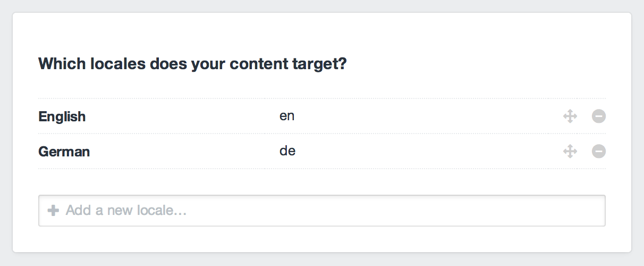Remove the English locale

tap(599, 116)
